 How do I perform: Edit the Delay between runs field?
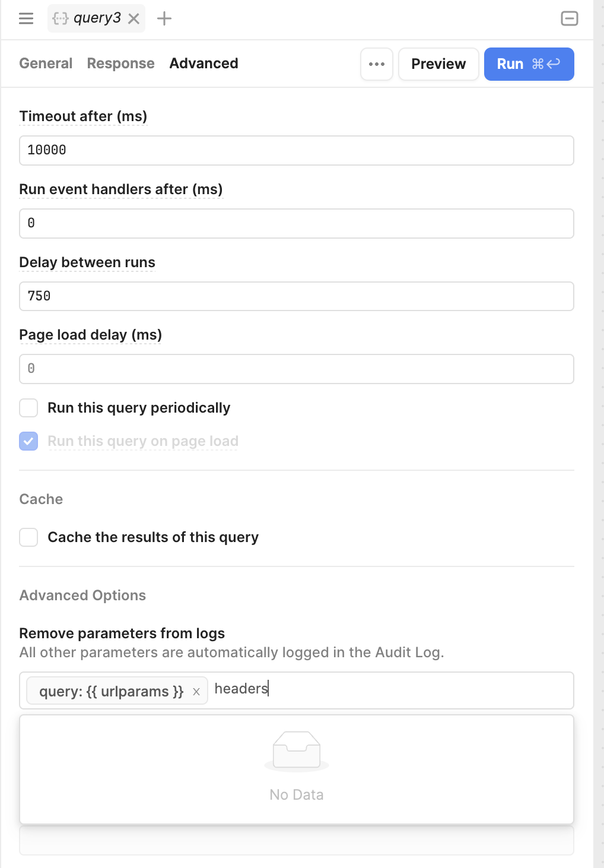[x=297, y=296]
